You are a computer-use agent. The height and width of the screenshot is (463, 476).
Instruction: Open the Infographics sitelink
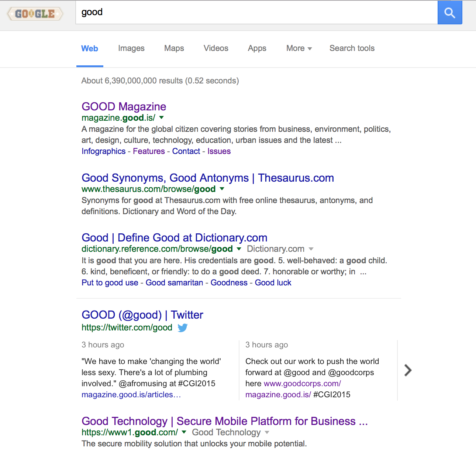click(x=103, y=151)
